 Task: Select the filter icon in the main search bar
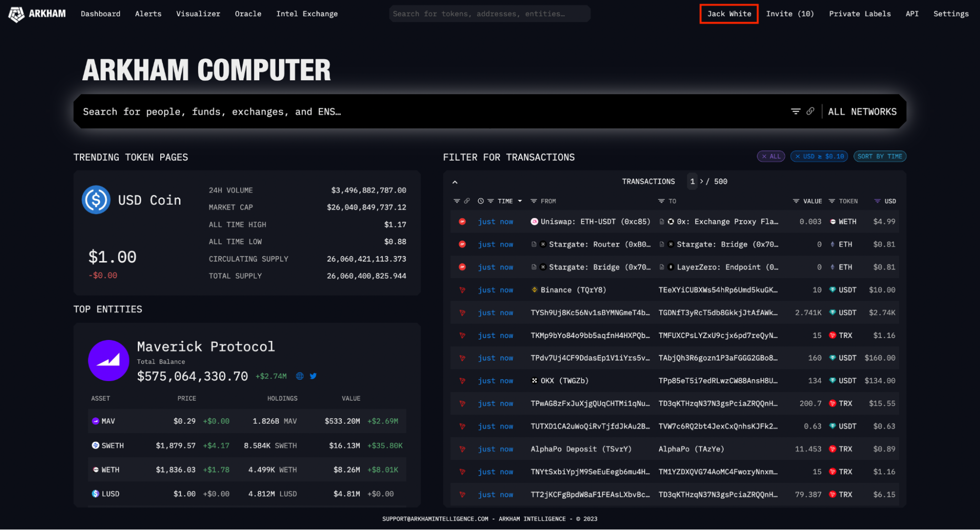[795, 111]
